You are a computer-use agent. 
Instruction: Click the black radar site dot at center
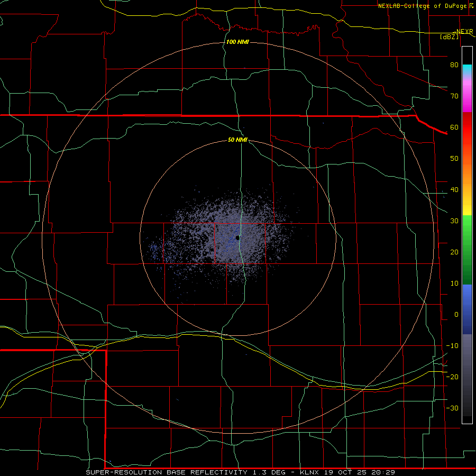coord(237,237)
